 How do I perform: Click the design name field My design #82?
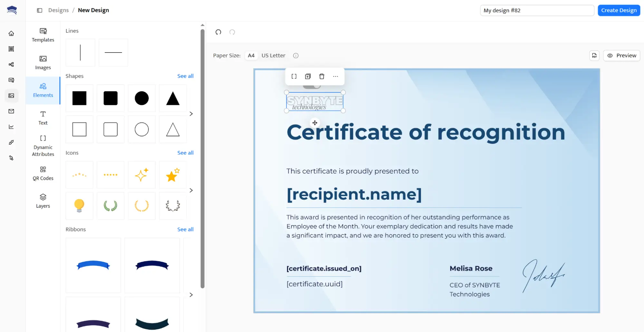pos(536,10)
